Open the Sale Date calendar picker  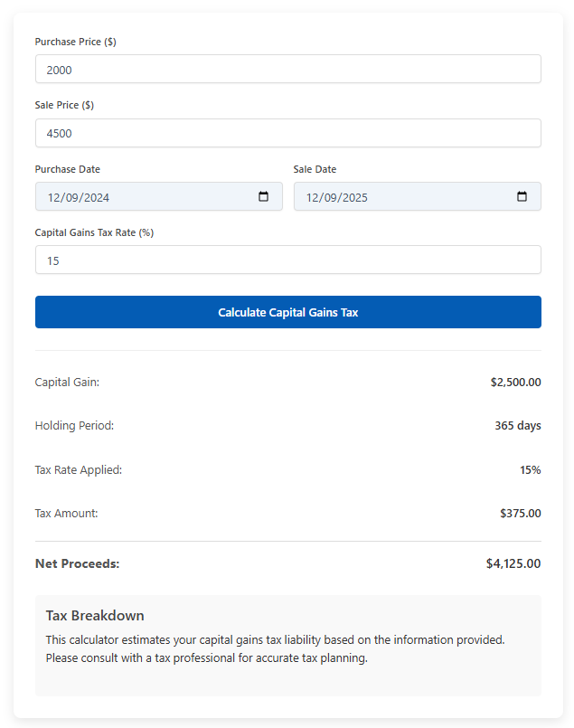[x=522, y=196]
